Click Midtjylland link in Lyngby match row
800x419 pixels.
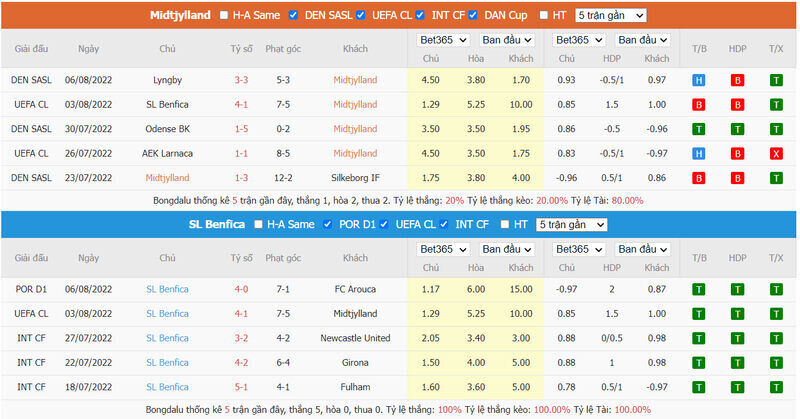pyautogui.click(x=355, y=80)
